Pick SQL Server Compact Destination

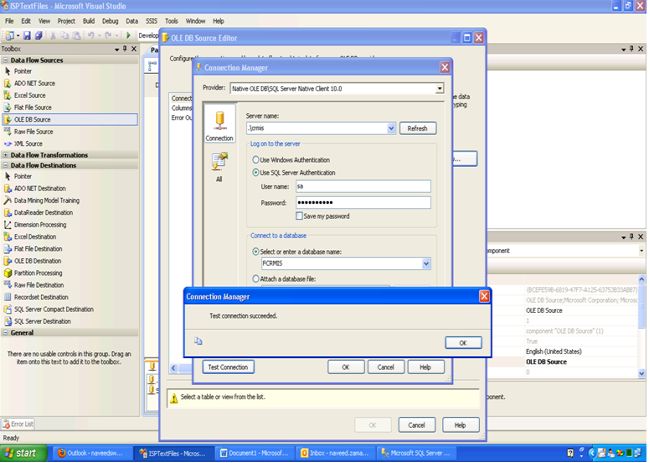tap(53, 309)
